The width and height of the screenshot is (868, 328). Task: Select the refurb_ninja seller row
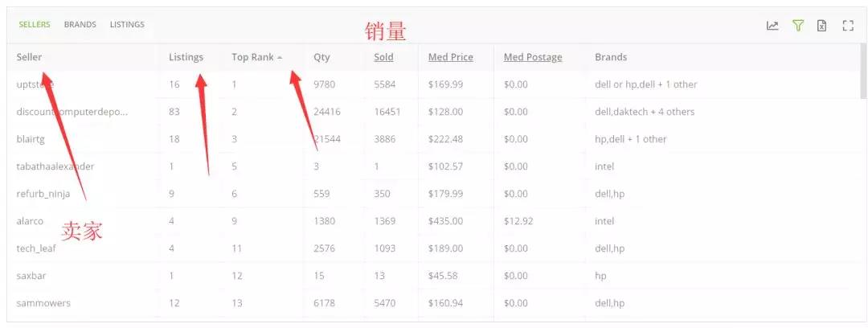[434, 194]
